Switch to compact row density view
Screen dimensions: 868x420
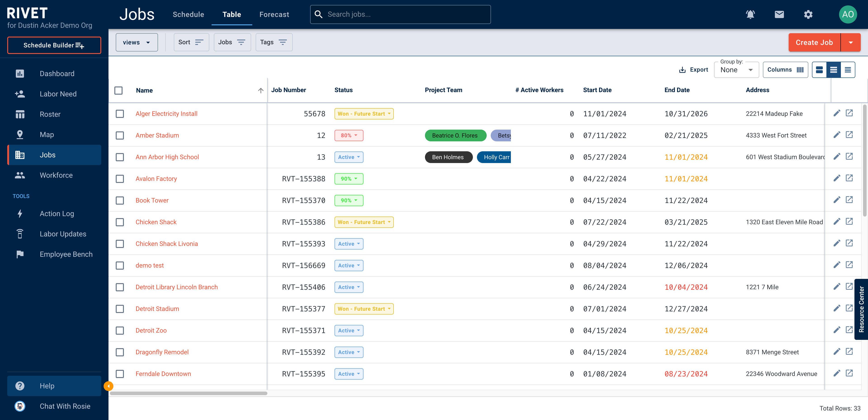point(847,70)
